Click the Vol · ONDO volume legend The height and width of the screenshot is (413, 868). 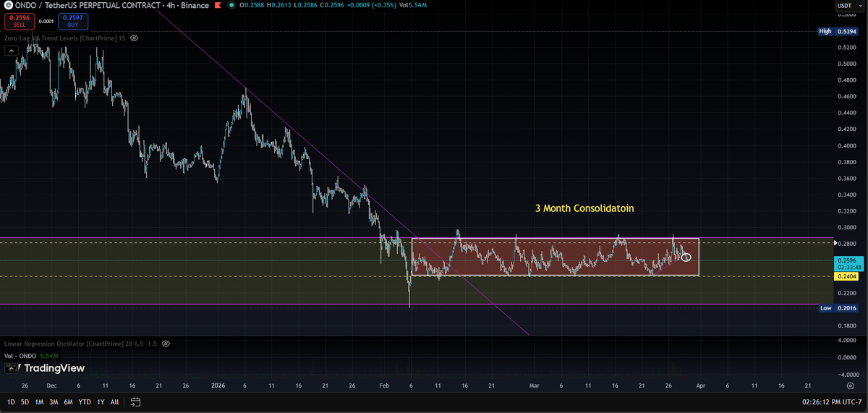click(x=30, y=357)
